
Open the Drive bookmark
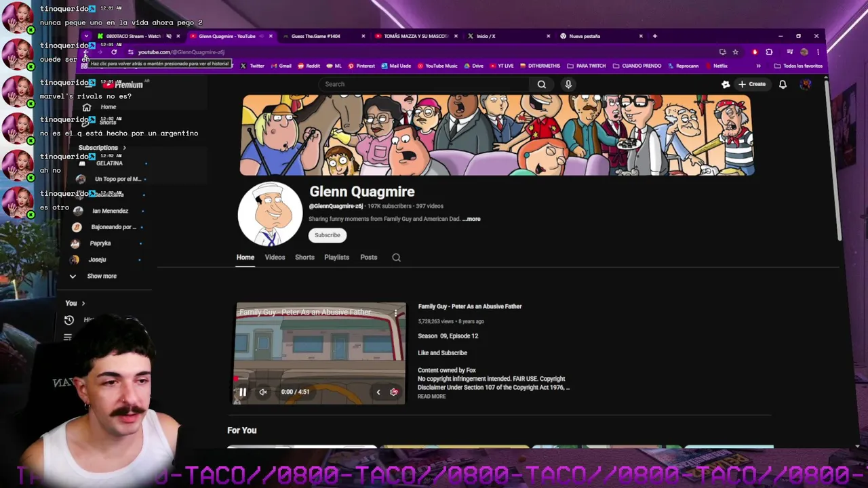click(x=473, y=66)
